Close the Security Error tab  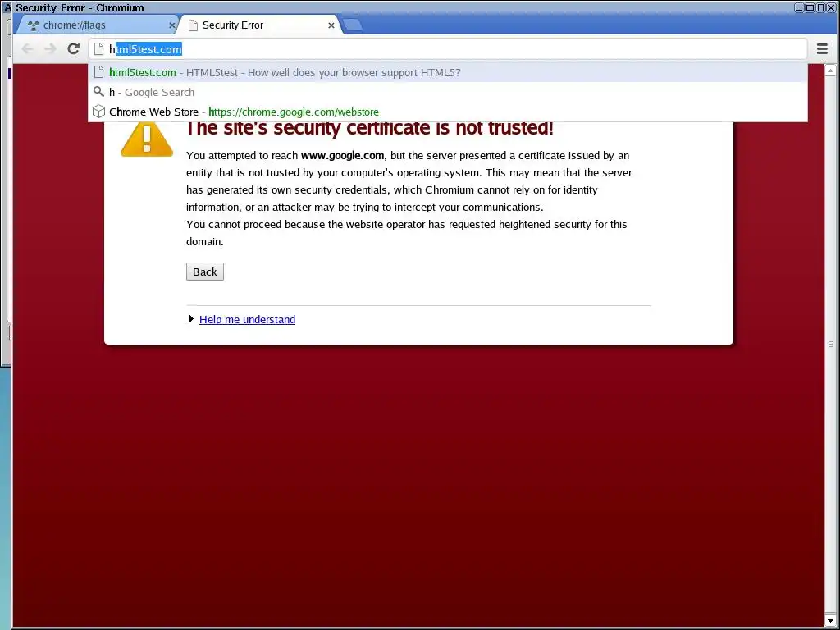pos(331,25)
